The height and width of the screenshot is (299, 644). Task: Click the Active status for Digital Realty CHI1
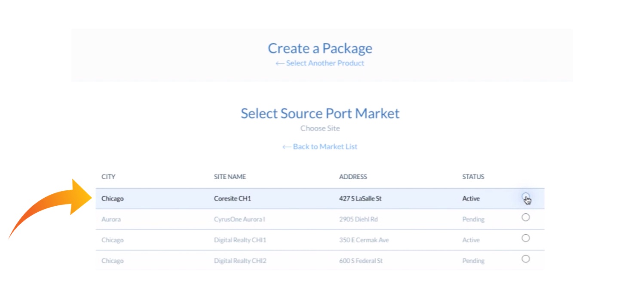(471, 240)
